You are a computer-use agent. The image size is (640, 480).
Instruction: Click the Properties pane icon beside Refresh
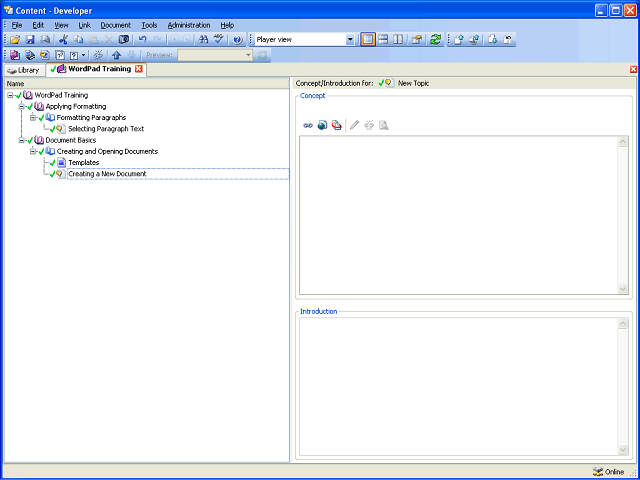416,40
